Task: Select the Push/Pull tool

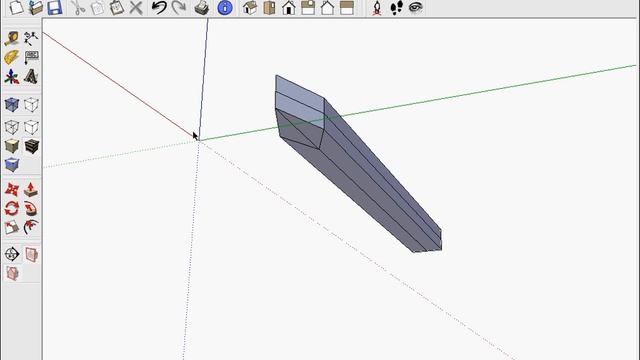Action: tap(31, 190)
